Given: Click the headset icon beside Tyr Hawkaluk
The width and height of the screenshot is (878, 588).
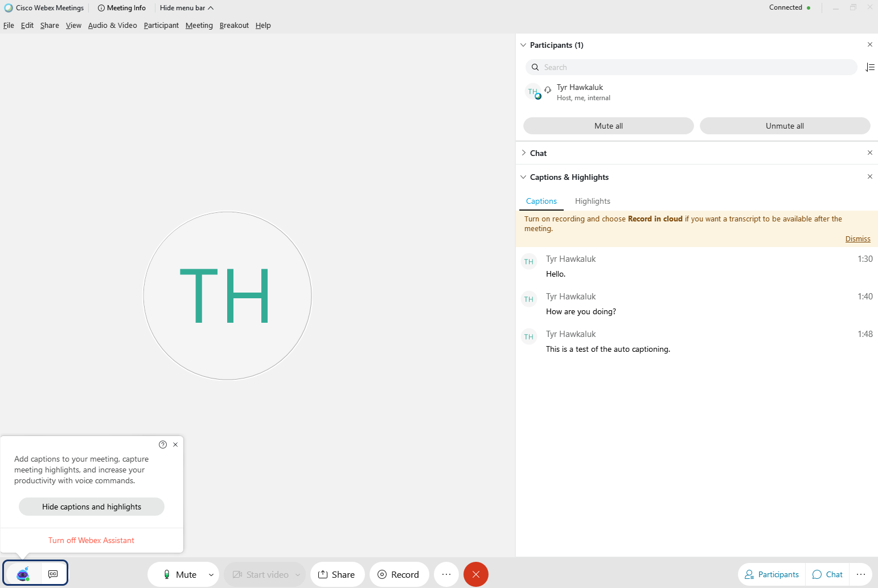Looking at the screenshot, I should [x=548, y=89].
